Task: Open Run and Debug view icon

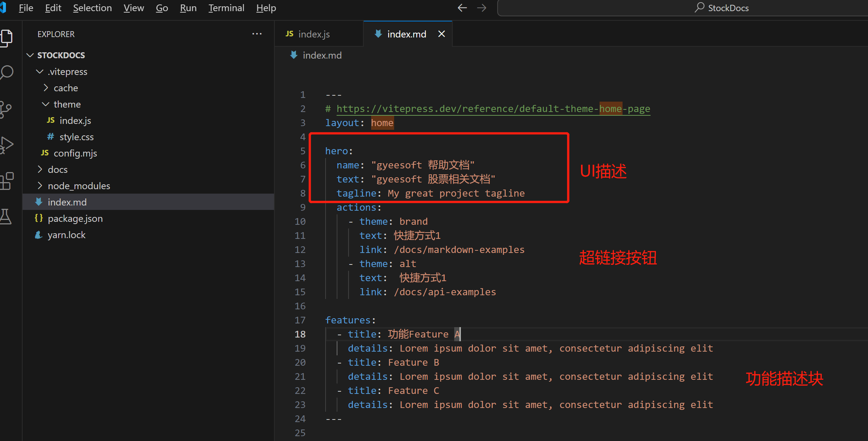Action: [7, 145]
